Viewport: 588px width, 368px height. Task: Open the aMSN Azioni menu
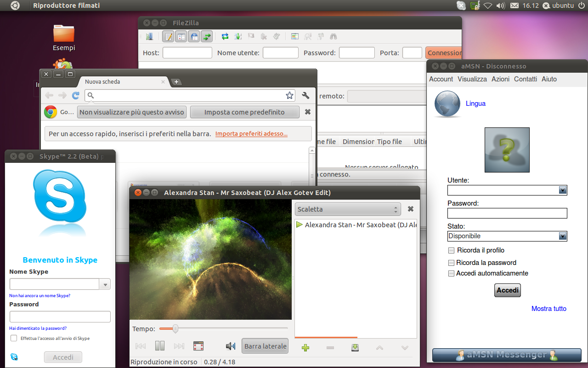pyautogui.click(x=500, y=79)
